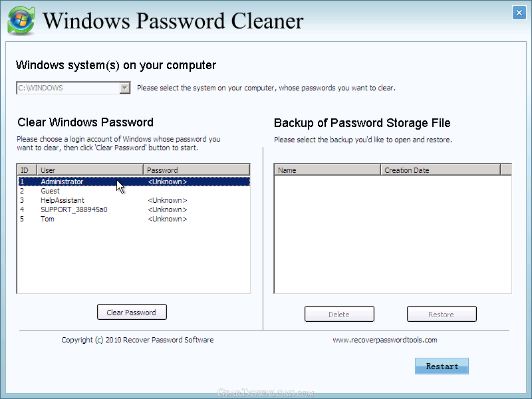Click the Copyright 2010 Recover Password Software text
Viewport: 532px width, 399px height.
click(x=138, y=340)
